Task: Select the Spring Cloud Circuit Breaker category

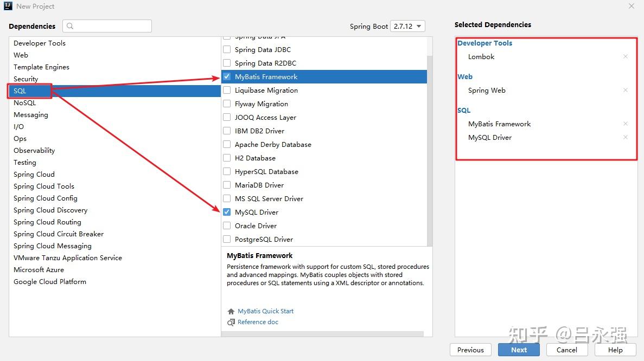Action: [x=114, y=234]
